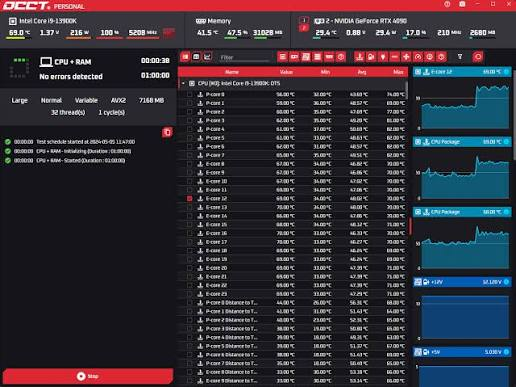Image resolution: width=516 pixels, height=387 pixels.
Task: Click the temperature sensor filter icon
Action: (x=359, y=57)
